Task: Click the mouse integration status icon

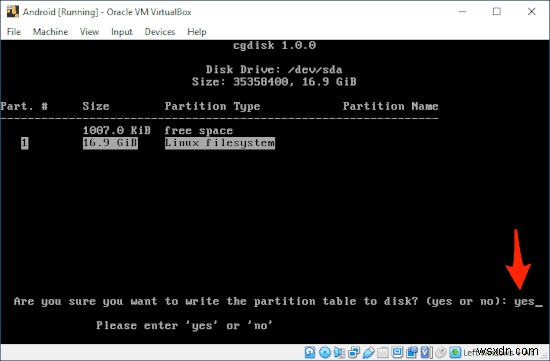Action: tap(441, 352)
